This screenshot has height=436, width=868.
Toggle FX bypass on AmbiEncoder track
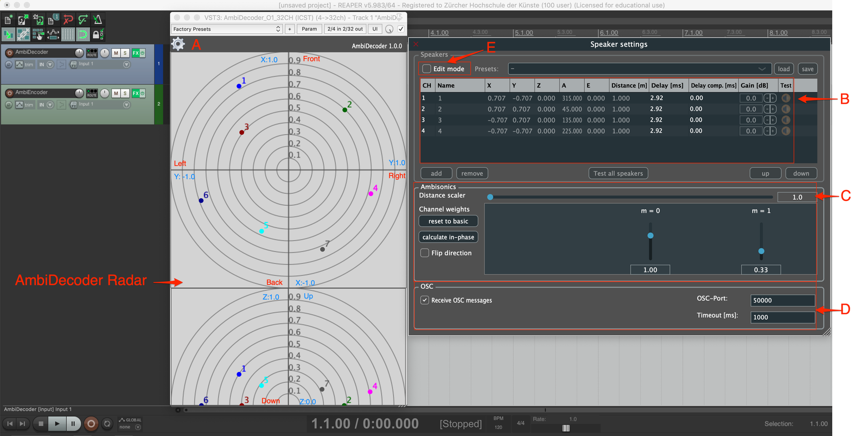[x=142, y=93]
